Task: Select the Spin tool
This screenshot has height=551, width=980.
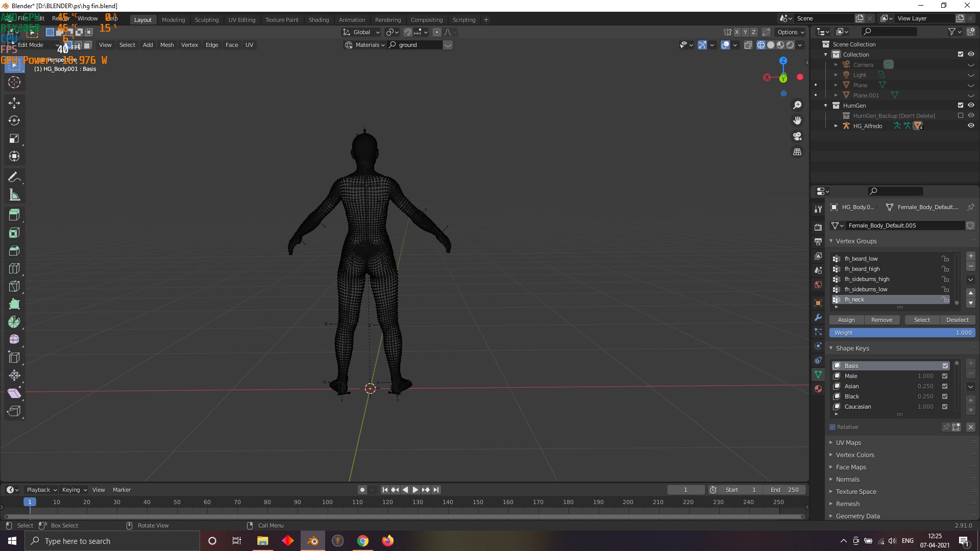Action: [x=14, y=322]
